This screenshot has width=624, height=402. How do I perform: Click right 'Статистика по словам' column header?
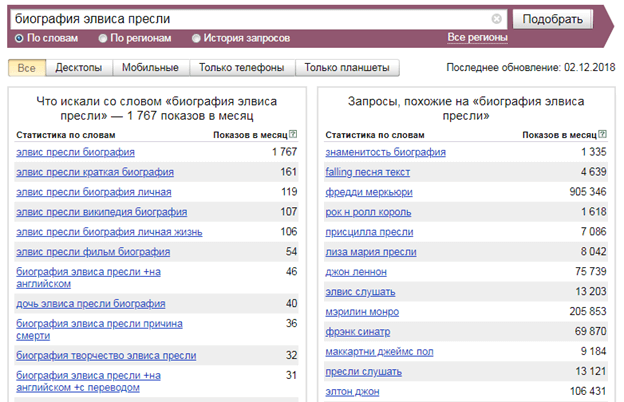[375, 135]
